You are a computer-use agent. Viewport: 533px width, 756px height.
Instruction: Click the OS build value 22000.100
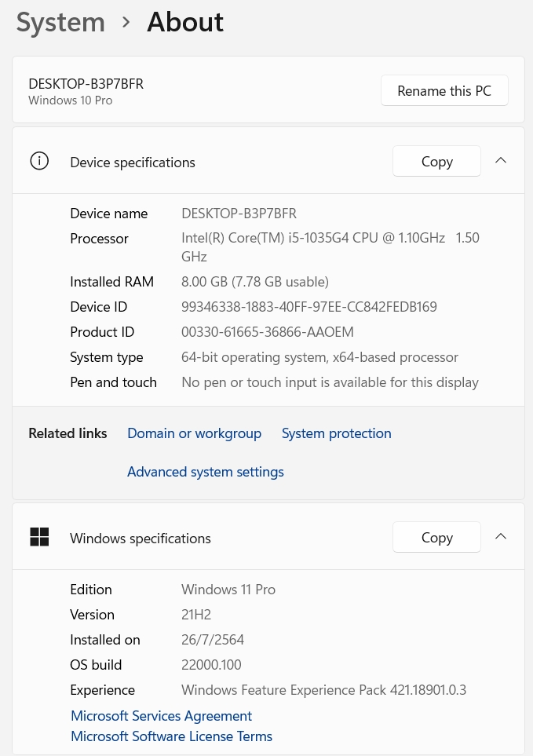click(211, 665)
